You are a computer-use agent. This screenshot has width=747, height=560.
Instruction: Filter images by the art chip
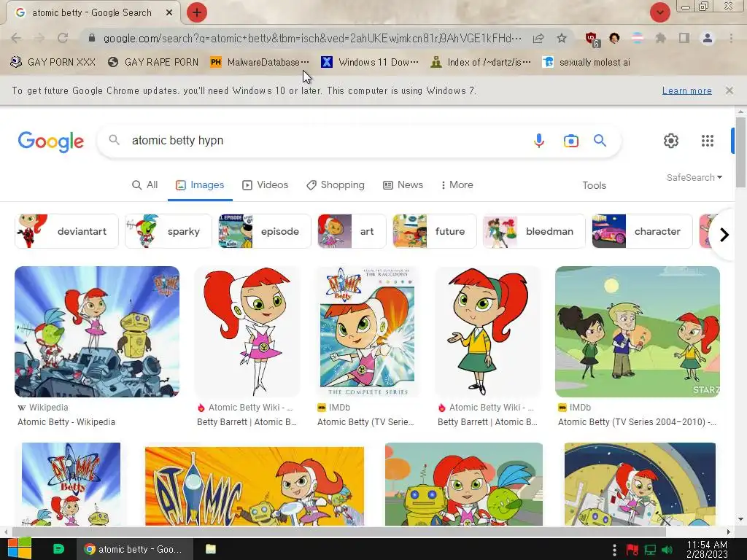(352, 231)
